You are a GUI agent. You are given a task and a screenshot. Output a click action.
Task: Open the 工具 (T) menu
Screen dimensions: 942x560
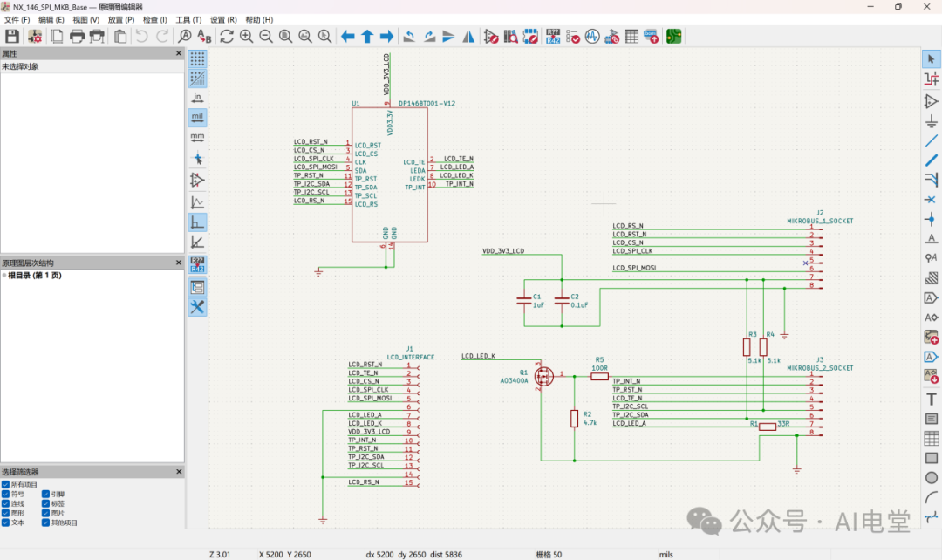[x=188, y=20]
